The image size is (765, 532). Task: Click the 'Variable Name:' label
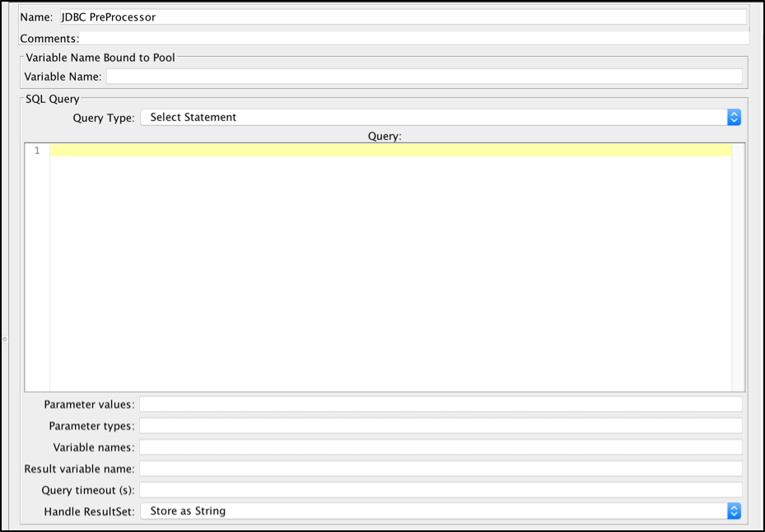[63, 77]
